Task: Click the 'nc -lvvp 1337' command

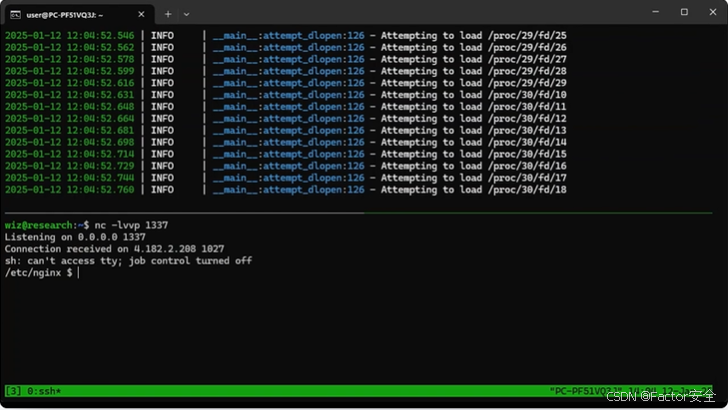Action: pyautogui.click(x=131, y=225)
